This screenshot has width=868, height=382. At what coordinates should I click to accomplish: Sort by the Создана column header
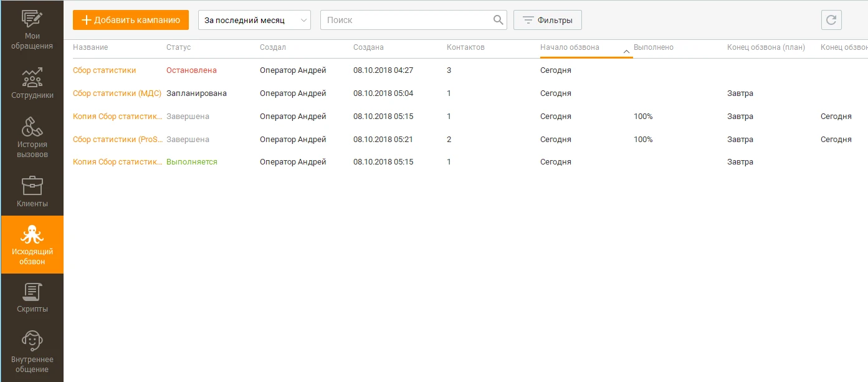click(368, 47)
